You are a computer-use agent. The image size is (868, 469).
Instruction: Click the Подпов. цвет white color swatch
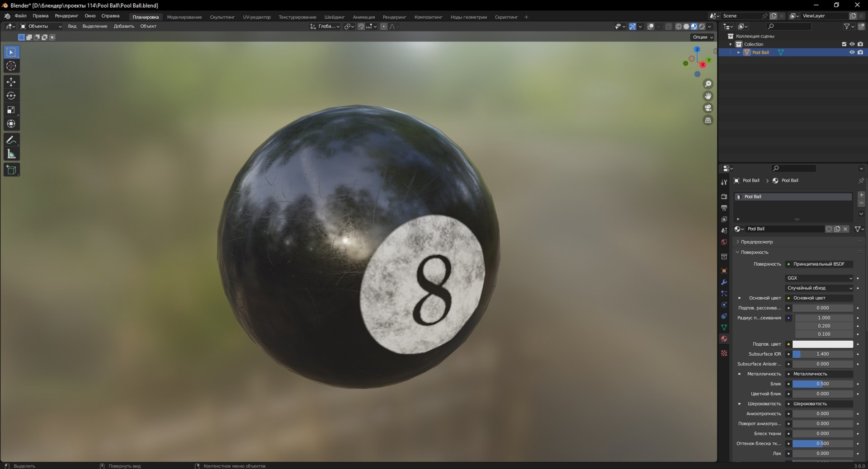point(823,344)
